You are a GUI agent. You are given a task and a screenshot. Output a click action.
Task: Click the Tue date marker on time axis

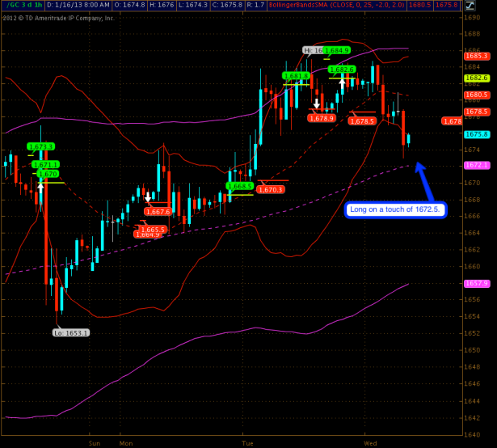coord(248,443)
